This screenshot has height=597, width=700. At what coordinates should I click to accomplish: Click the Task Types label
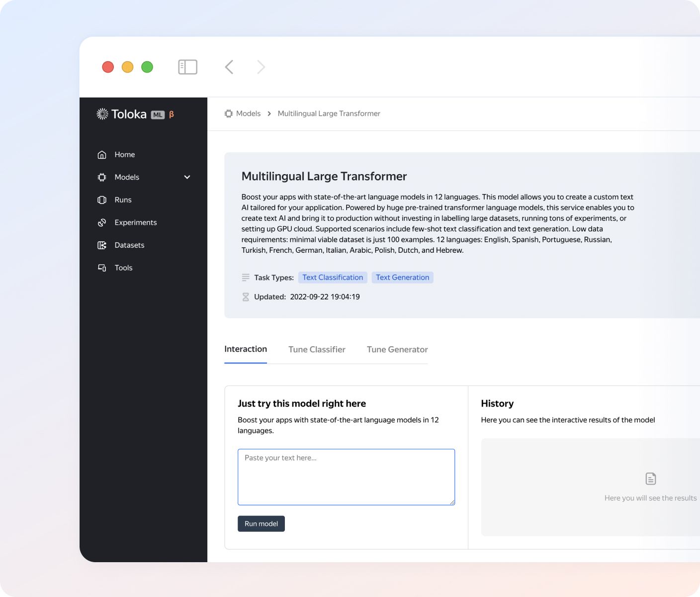coord(274,278)
